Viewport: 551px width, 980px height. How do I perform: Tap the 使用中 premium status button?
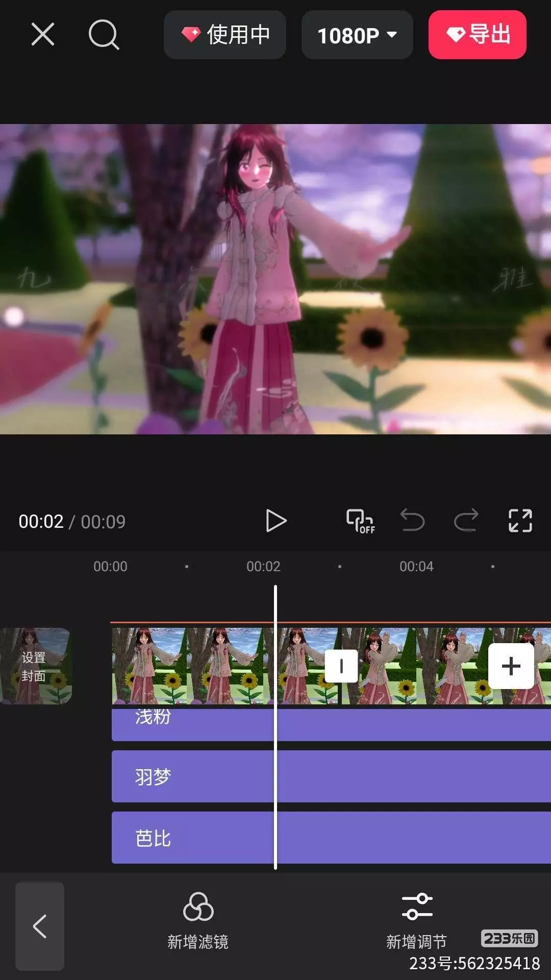pos(225,35)
